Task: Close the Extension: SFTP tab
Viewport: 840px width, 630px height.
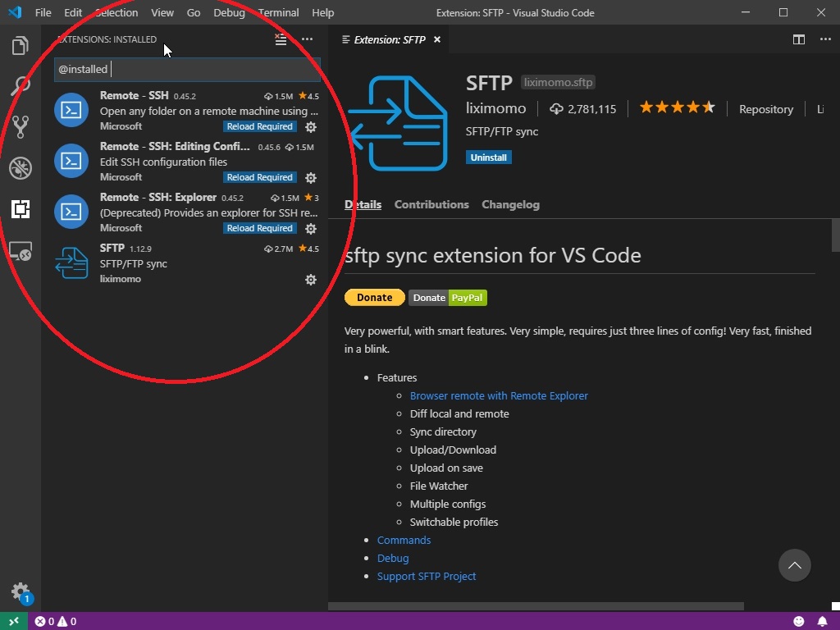Action: [437, 39]
